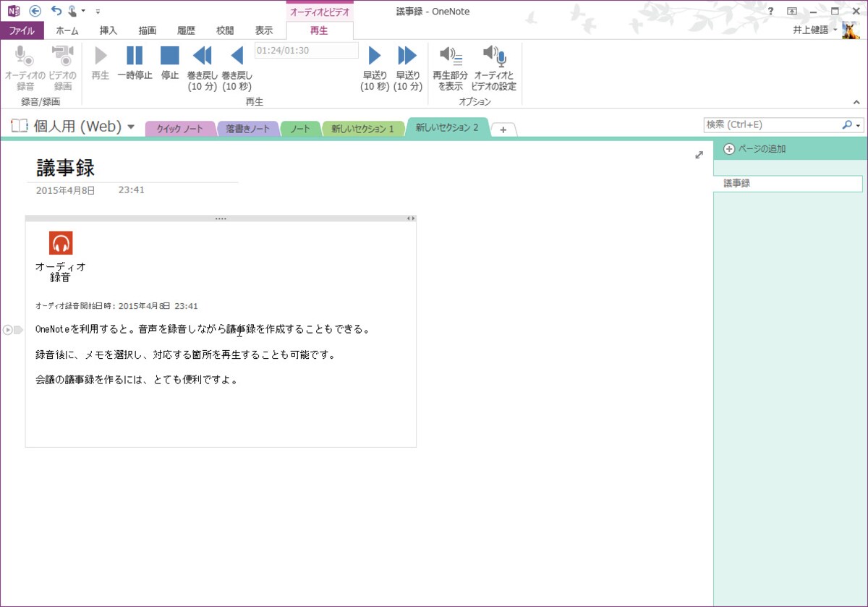868x607 pixels.
Task: Expand the 個人用 (Web) notebook dropdown
Action: click(131, 127)
